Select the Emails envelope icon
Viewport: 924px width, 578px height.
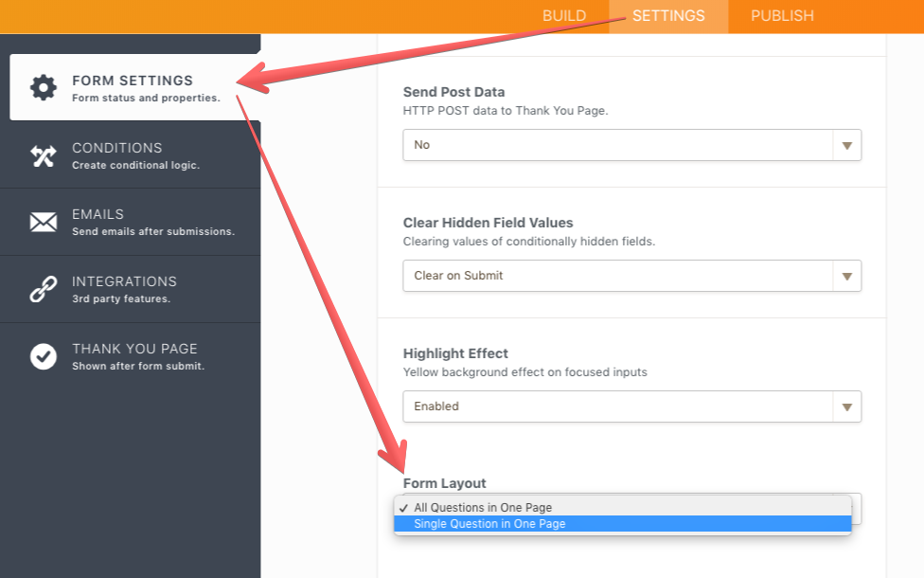coord(44,221)
